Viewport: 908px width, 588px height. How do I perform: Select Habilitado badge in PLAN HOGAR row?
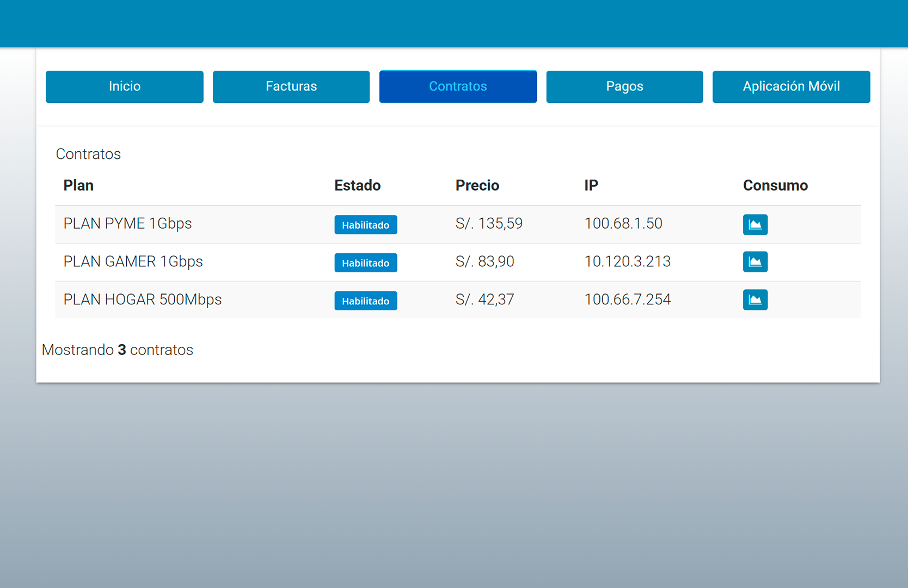[x=365, y=301]
